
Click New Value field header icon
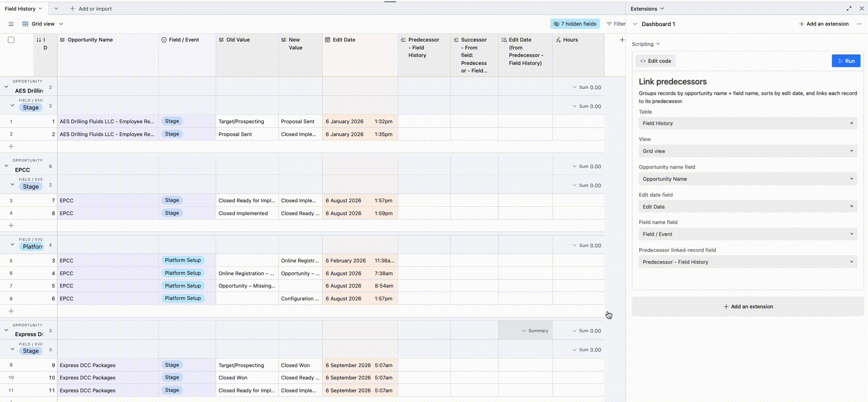tap(284, 40)
